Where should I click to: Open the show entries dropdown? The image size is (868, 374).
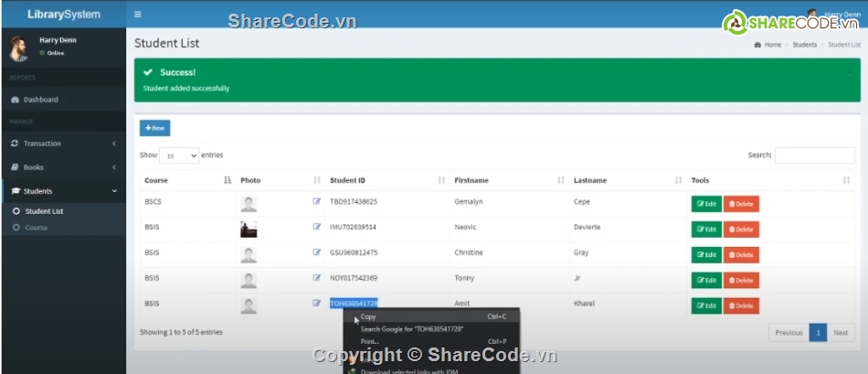coord(179,156)
